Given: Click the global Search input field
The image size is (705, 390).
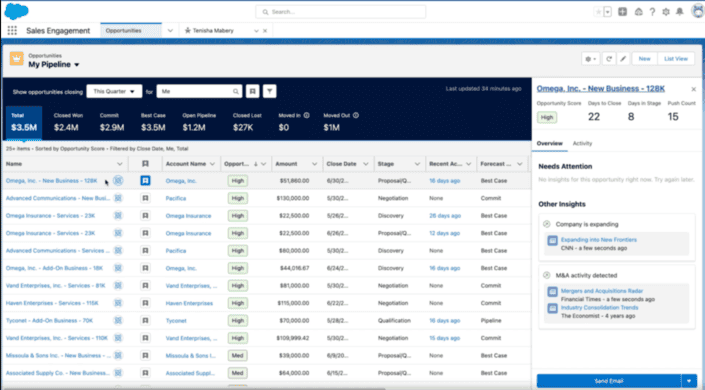Looking at the screenshot, I should 341,12.
